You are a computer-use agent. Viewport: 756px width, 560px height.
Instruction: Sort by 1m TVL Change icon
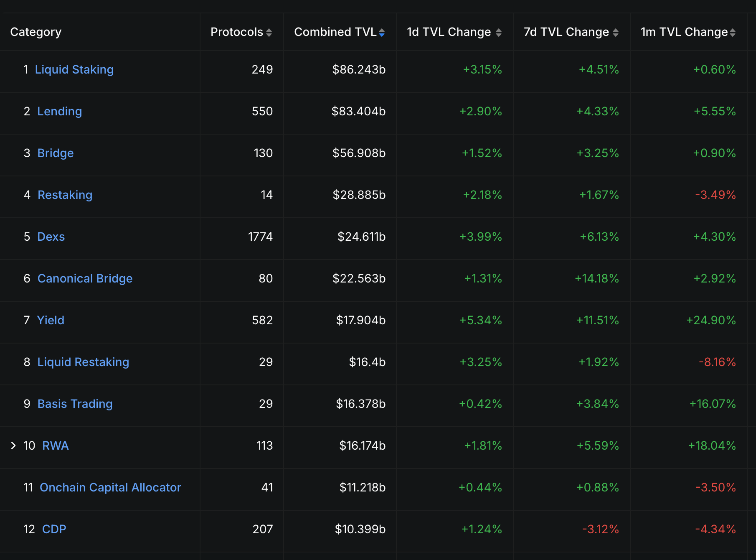(733, 33)
